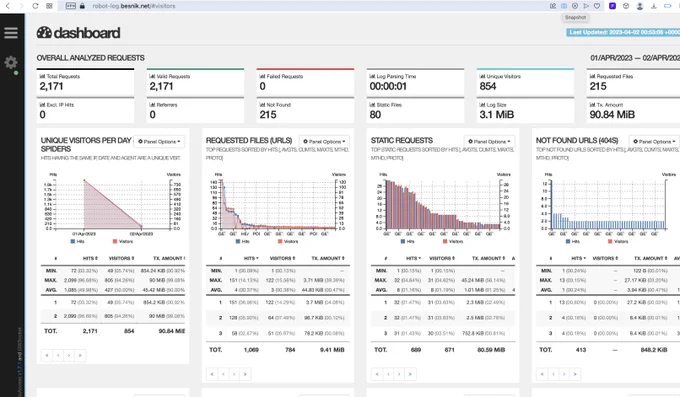The width and height of the screenshot is (680, 397).
Task: Go to next page of Requested Files table
Action: click(x=234, y=374)
